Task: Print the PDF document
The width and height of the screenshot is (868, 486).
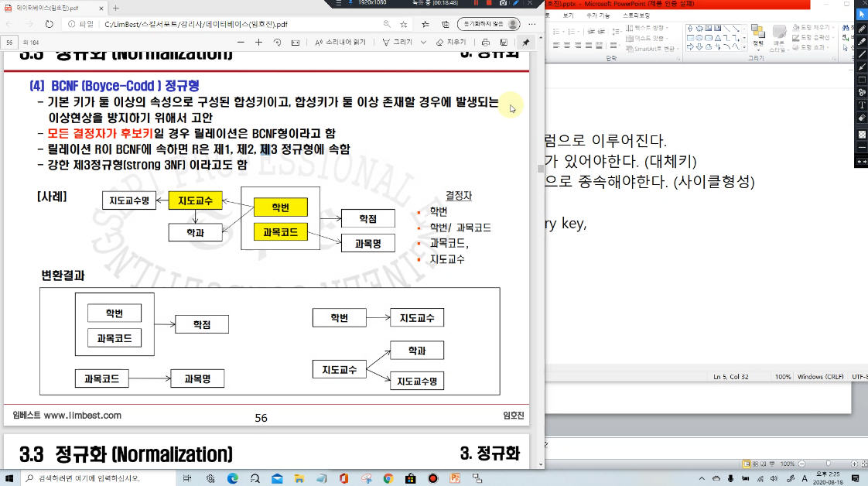Action: click(486, 42)
